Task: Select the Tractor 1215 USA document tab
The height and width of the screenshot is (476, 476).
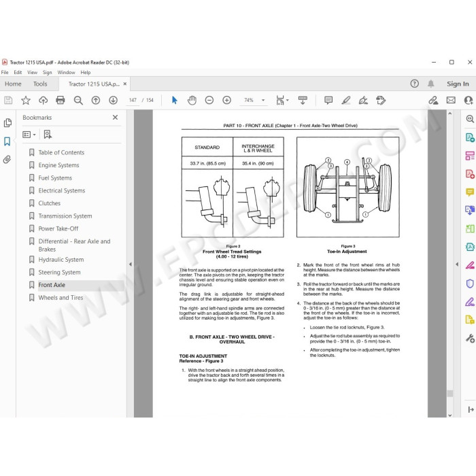Action: click(x=94, y=84)
